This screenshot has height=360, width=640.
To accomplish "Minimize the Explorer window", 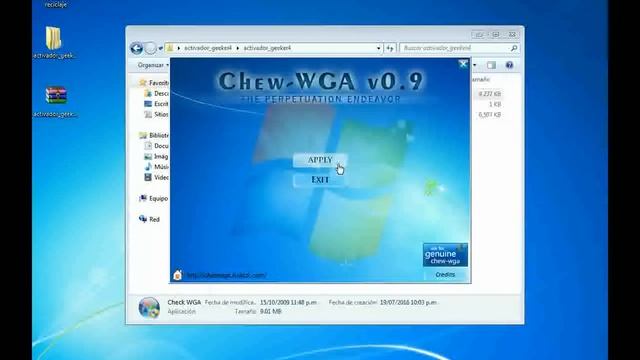I will pyautogui.click(x=479, y=35).
